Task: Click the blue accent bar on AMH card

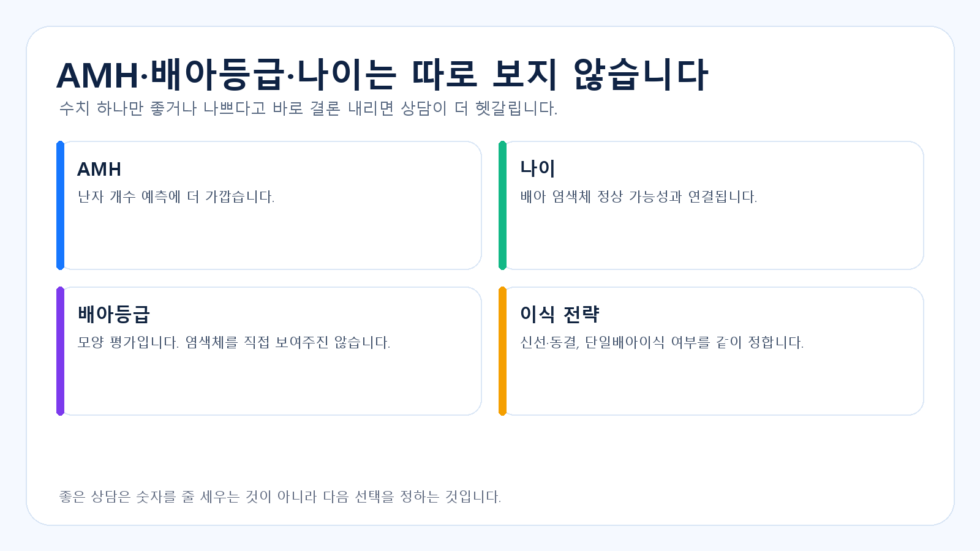Action: click(60, 205)
